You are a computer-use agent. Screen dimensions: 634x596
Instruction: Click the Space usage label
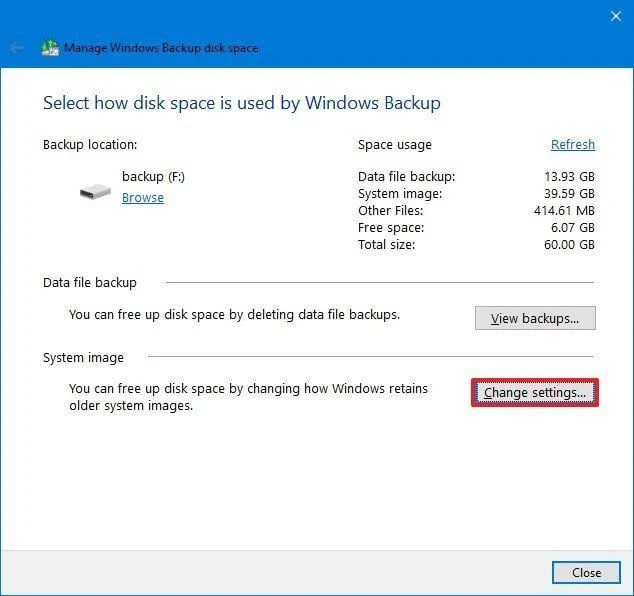coord(394,145)
